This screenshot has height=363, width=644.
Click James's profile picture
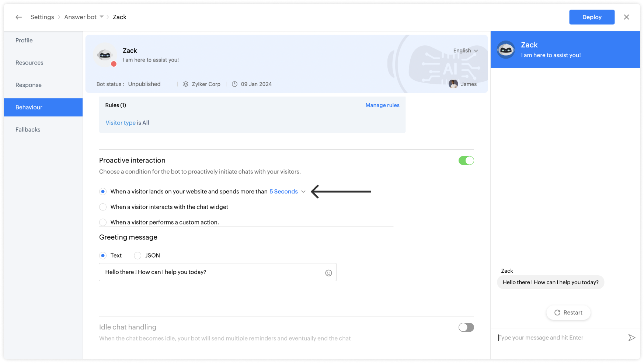pos(453,84)
